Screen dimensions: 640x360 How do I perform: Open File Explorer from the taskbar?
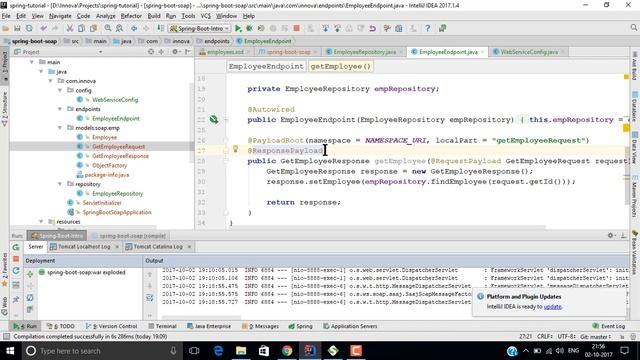(241, 351)
